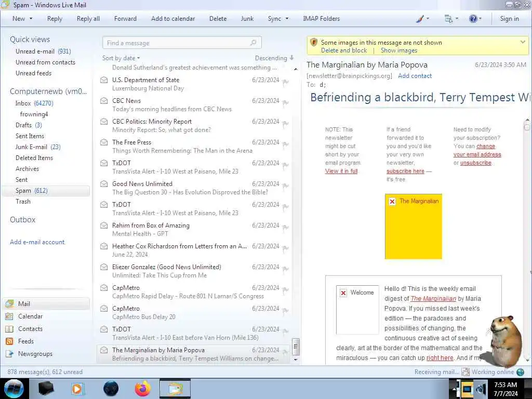Toggle flag on Eliezer Gonzalez message
Image resolution: width=532 pixels, height=399 pixels.
(285, 269)
